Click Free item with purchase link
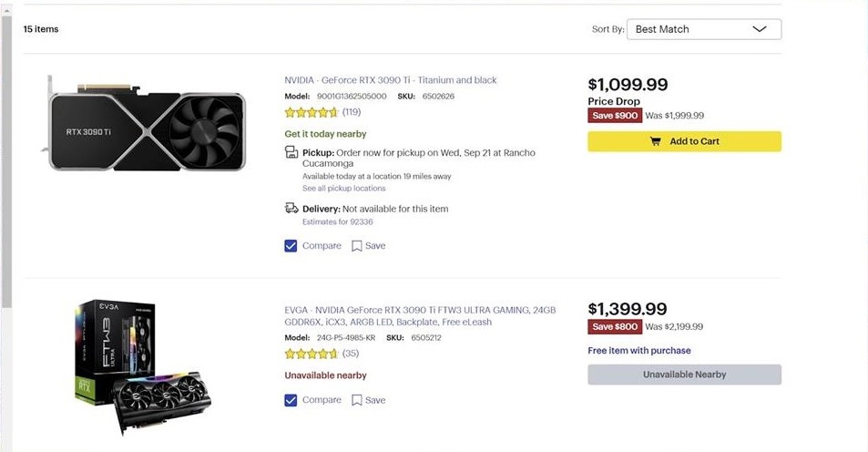868x452 pixels. click(639, 351)
